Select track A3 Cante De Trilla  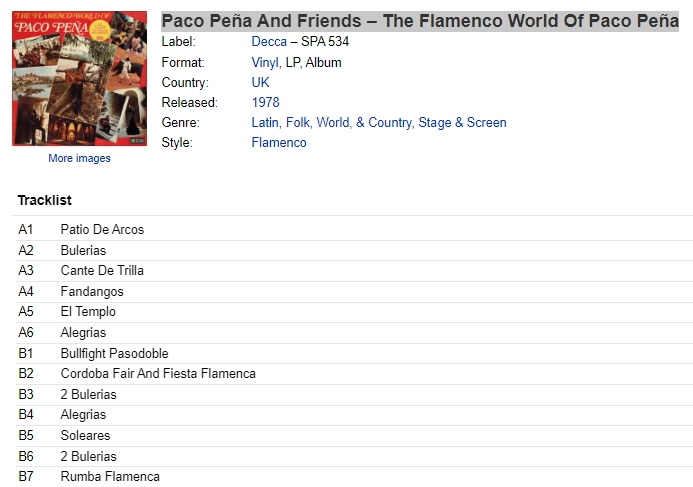[x=354, y=270]
